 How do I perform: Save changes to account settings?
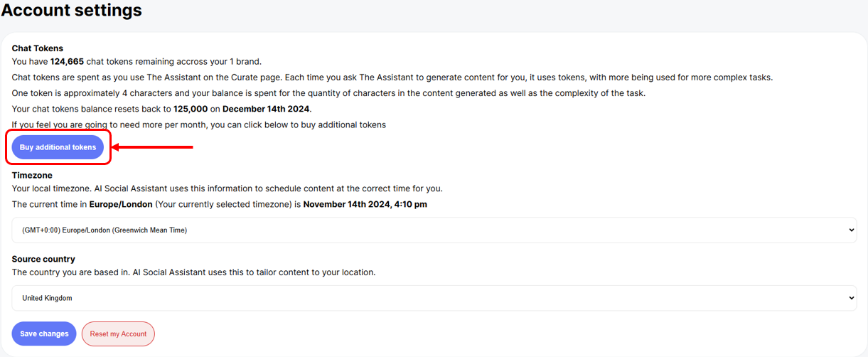click(x=44, y=334)
